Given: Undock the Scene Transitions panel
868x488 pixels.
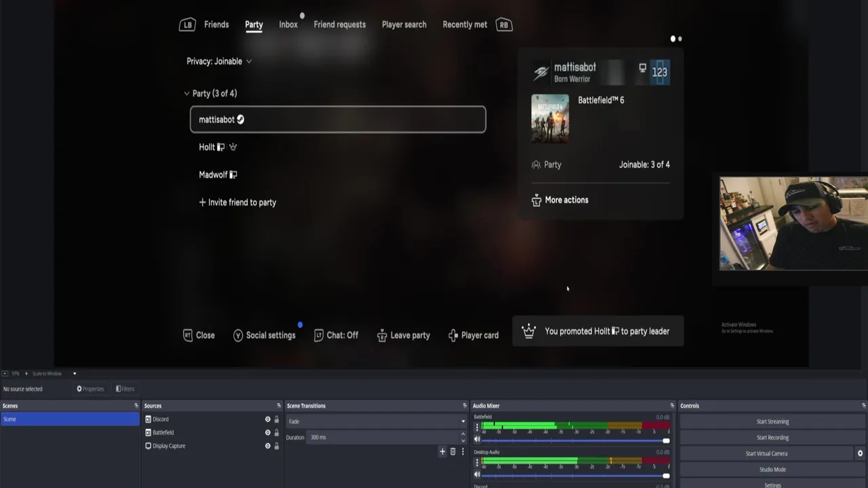Looking at the screenshot, I should pyautogui.click(x=465, y=406).
